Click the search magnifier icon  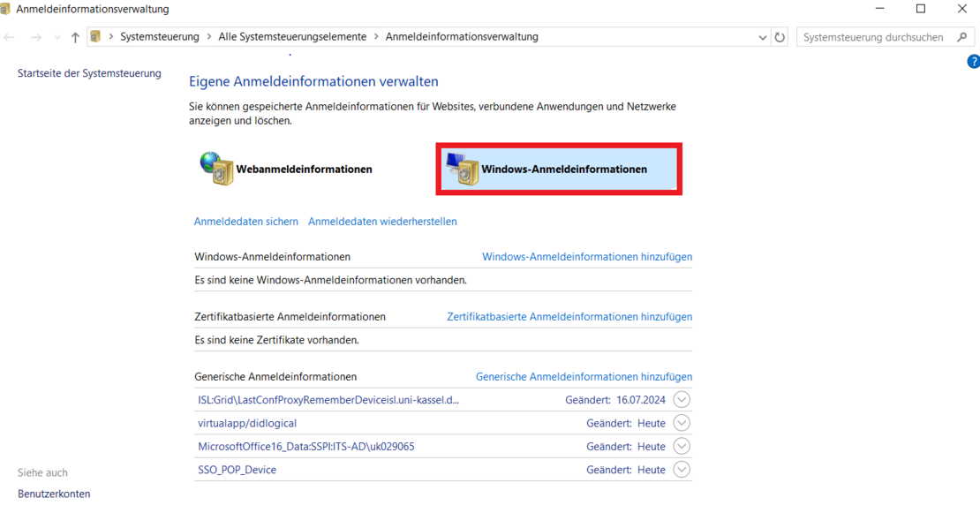(x=961, y=37)
